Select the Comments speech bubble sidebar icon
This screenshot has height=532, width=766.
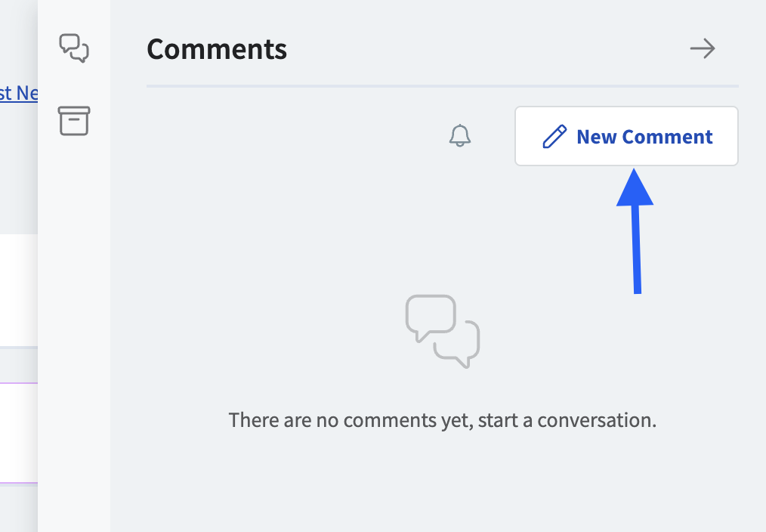click(73, 48)
